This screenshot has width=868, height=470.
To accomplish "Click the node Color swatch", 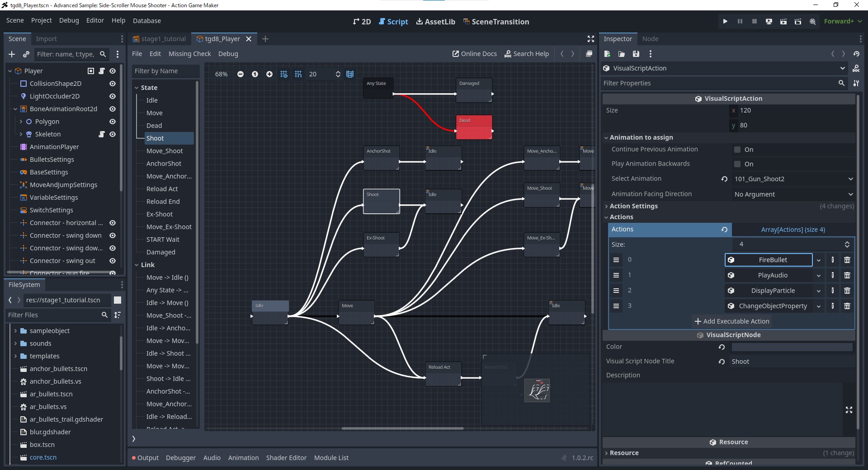I will [x=792, y=347].
